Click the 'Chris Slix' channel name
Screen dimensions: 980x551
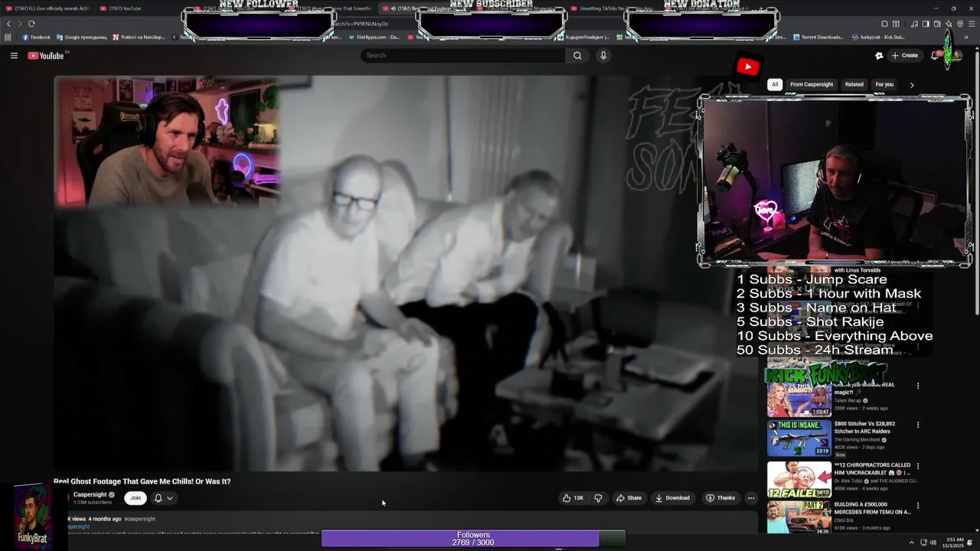click(845, 520)
